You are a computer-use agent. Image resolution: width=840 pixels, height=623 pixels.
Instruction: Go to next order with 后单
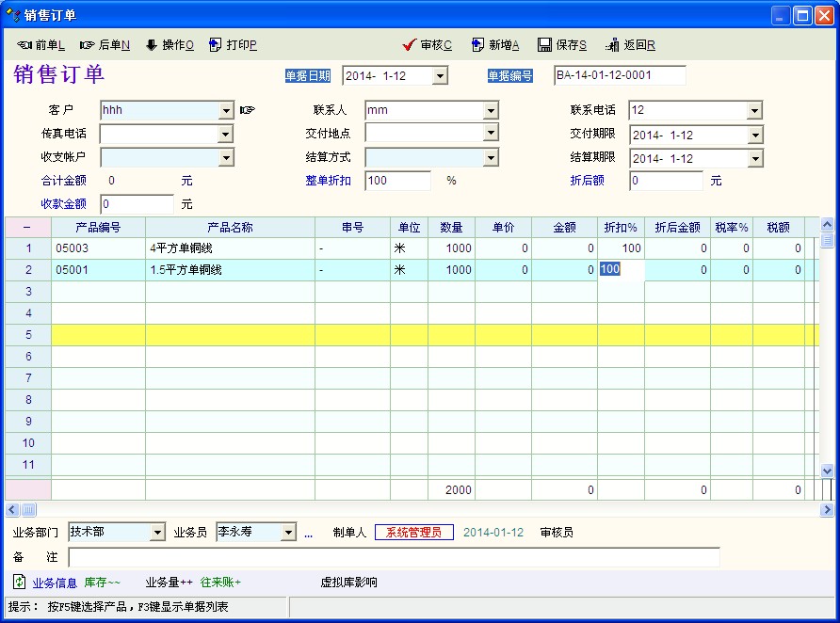[88, 45]
